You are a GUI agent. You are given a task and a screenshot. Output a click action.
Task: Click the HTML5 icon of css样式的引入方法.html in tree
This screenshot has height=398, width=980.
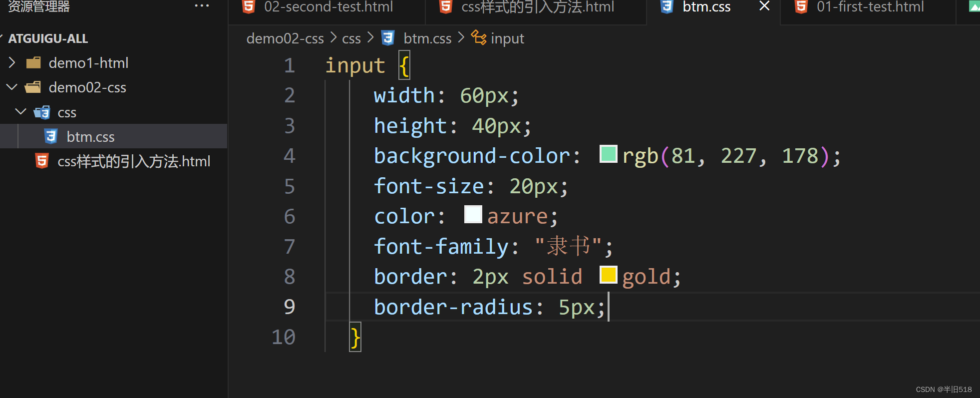tap(42, 161)
